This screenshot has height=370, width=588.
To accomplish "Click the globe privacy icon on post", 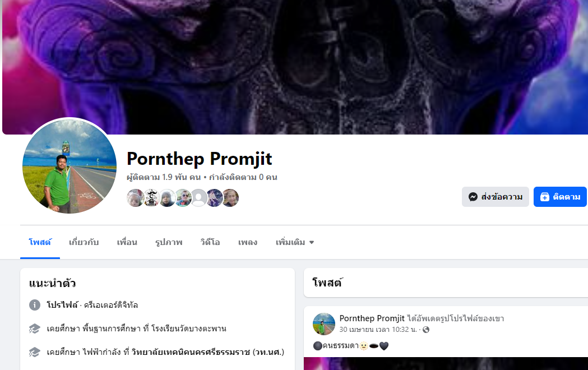I will pos(426,330).
